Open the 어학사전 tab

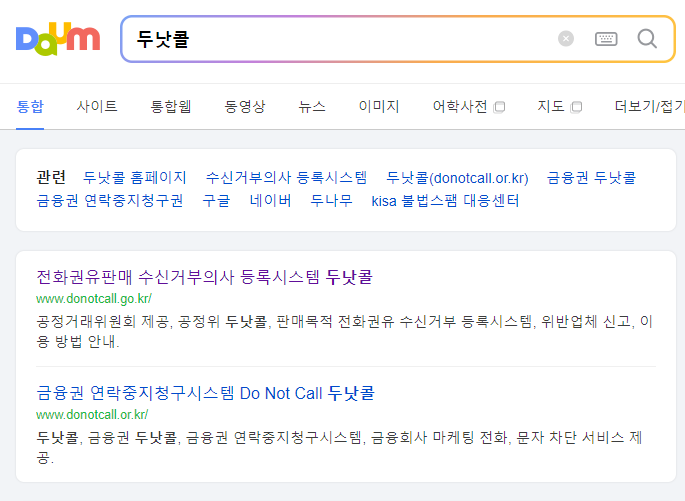pos(460,106)
